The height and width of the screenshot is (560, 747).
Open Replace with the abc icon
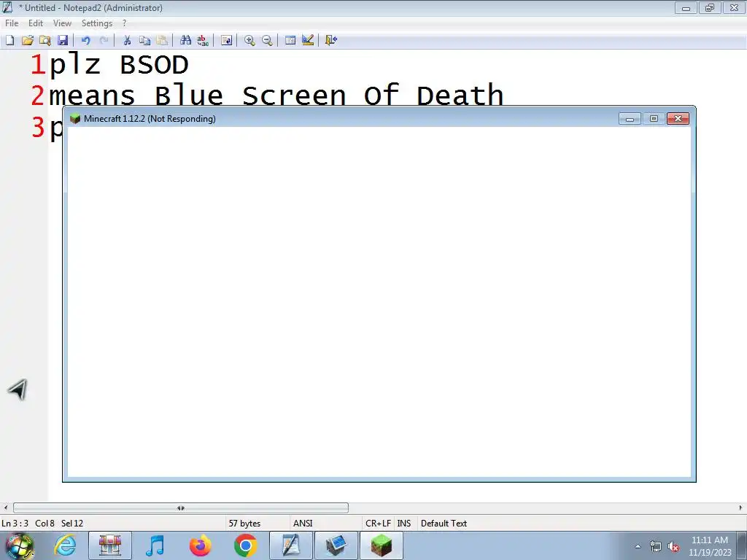[203, 41]
